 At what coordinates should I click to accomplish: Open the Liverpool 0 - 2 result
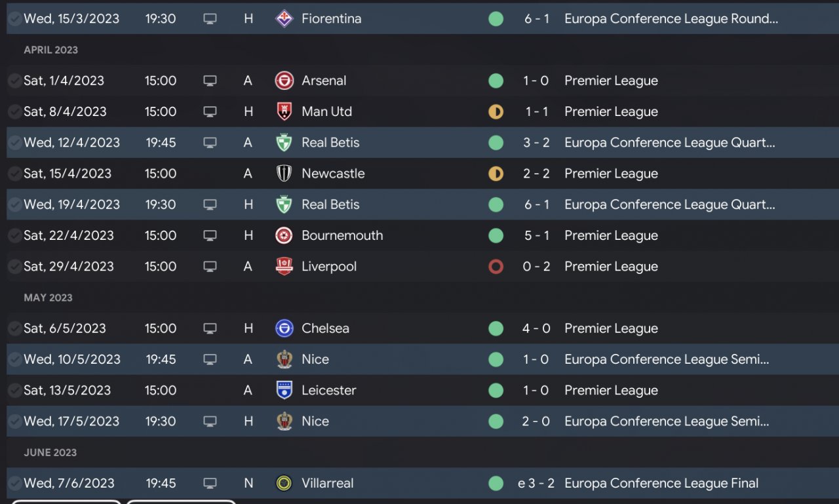[x=536, y=267]
